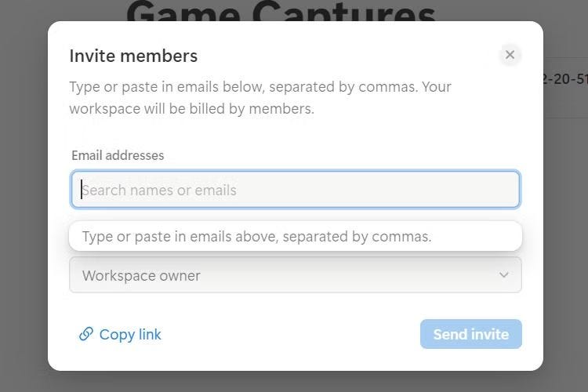Click the sentence about separating emails by commas
Image resolution: width=588 pixels, height=392 pixels.
pyautogui.click(x=260, y=86)
